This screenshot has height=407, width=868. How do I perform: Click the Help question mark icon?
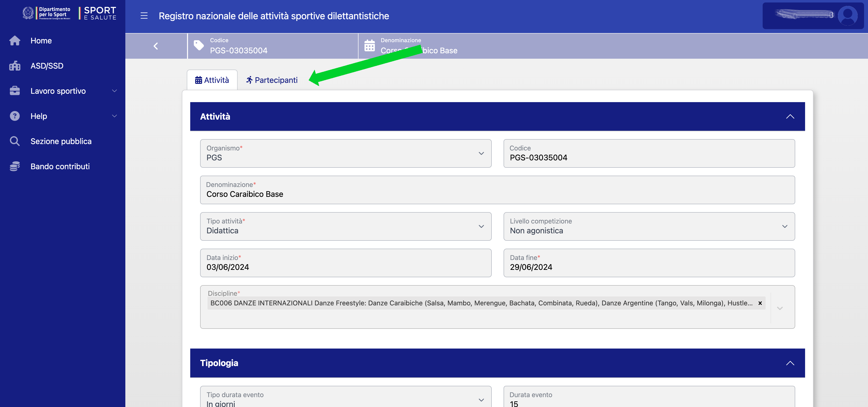15,116
